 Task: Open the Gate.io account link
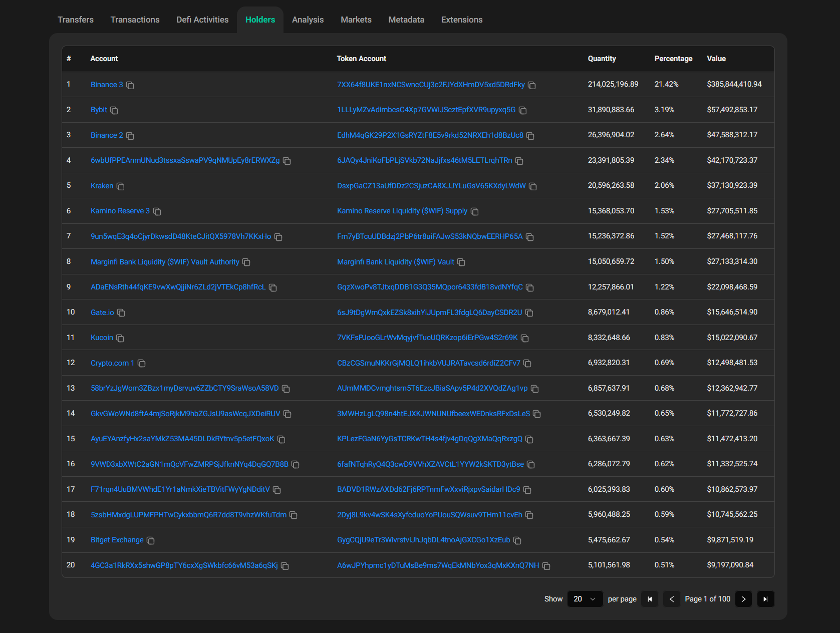tap(102, 312)
